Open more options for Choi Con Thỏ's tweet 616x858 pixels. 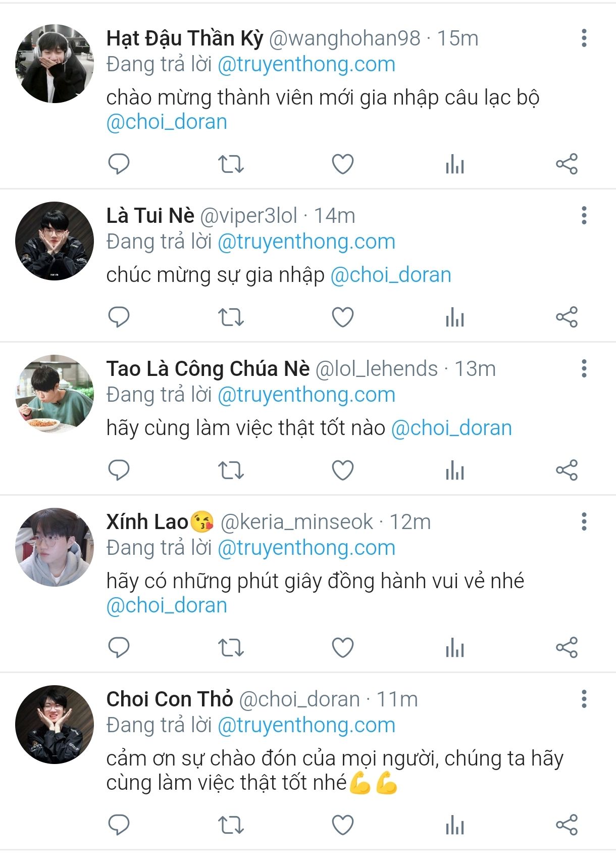[x=584, y=699]
